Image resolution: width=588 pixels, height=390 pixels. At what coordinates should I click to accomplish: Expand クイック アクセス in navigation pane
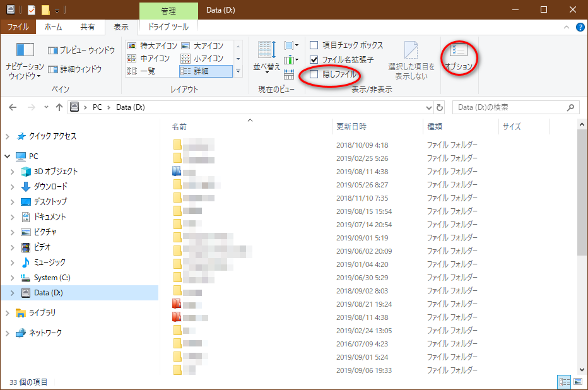[x=8, y=136]
